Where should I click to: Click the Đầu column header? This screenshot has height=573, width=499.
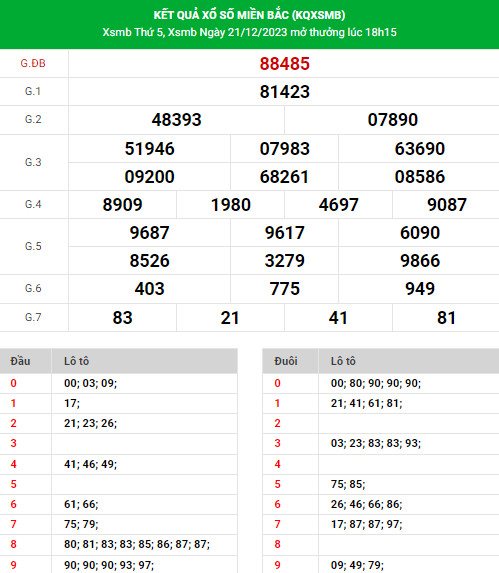[x=20, y=361]
